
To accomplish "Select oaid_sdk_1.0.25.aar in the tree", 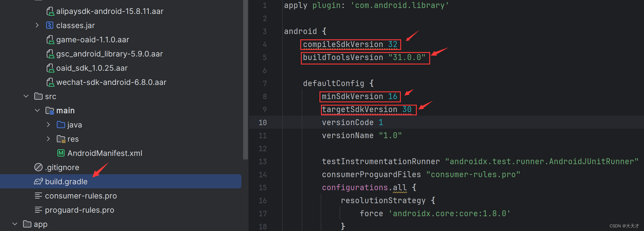I will [x=92, y=68].
